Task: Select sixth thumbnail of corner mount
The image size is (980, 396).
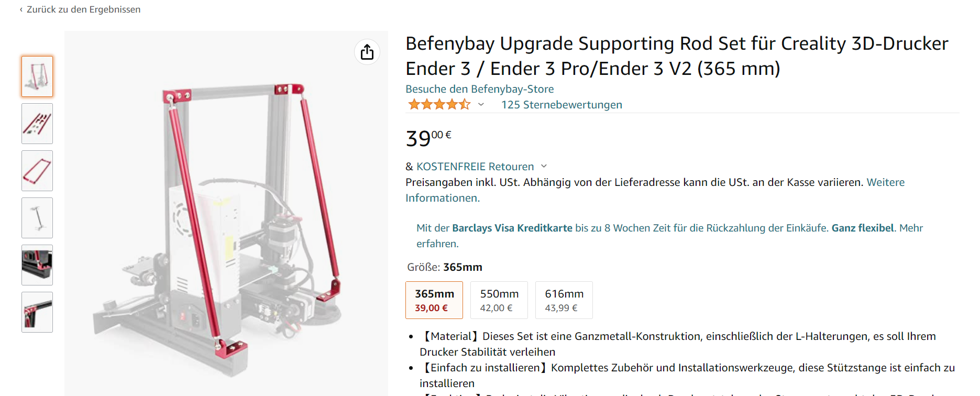Action: click(37, 312)
